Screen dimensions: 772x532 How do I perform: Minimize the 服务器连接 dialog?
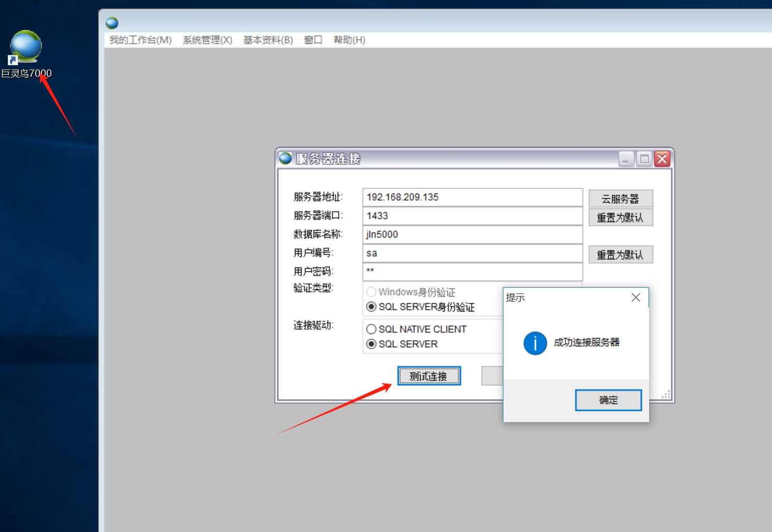(x=626, y=159)
